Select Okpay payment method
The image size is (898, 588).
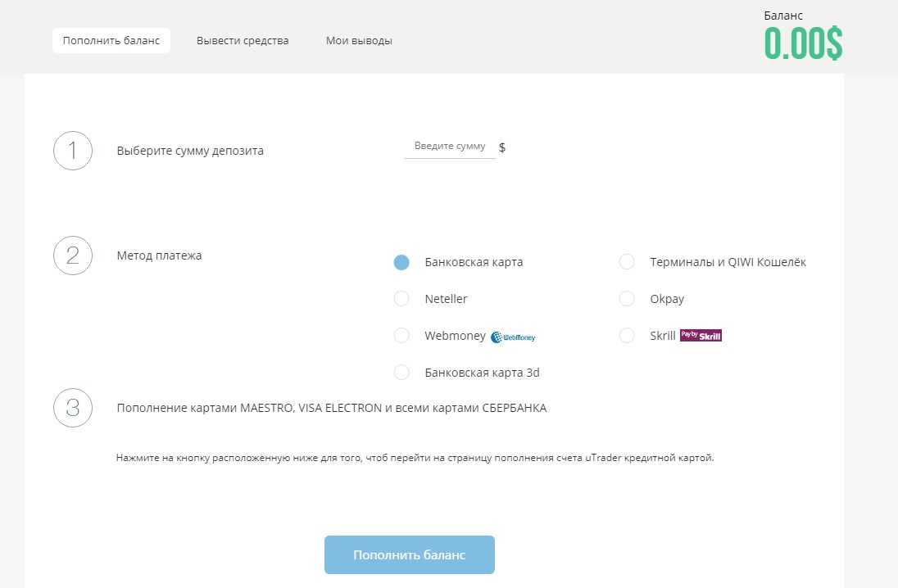(627, 299)
